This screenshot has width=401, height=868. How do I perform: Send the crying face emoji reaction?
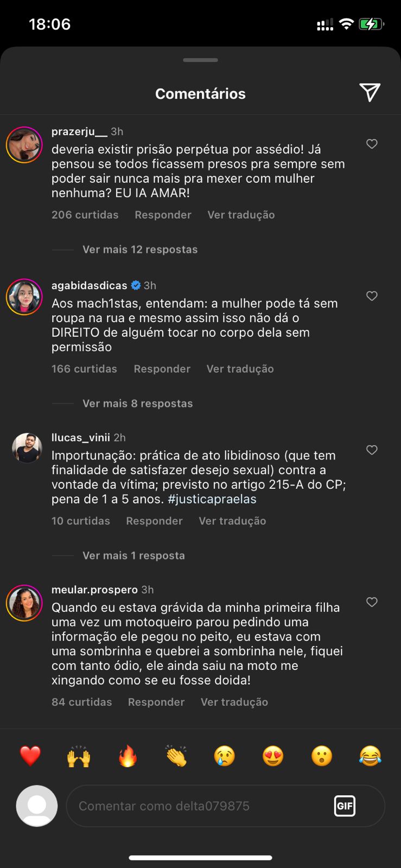[x=225, y=756]
